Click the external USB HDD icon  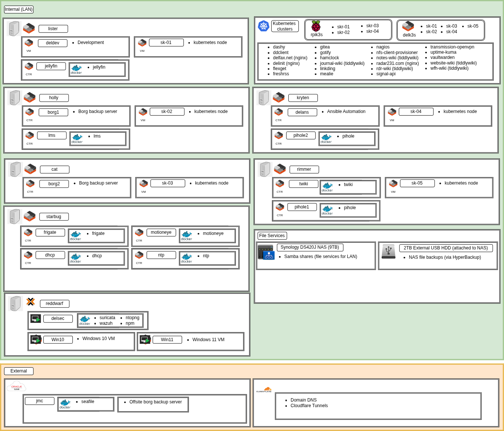pos(388,252)
